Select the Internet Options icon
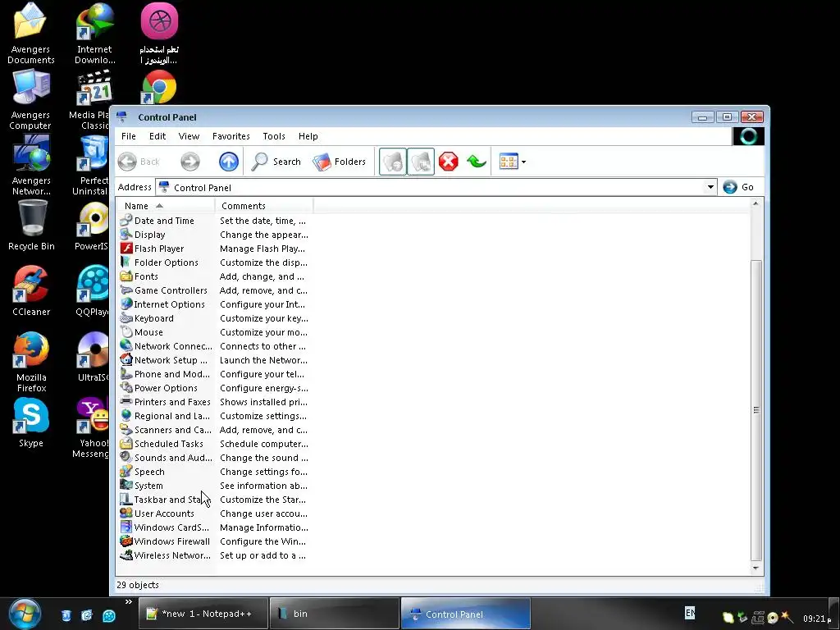 pos(126,304)
